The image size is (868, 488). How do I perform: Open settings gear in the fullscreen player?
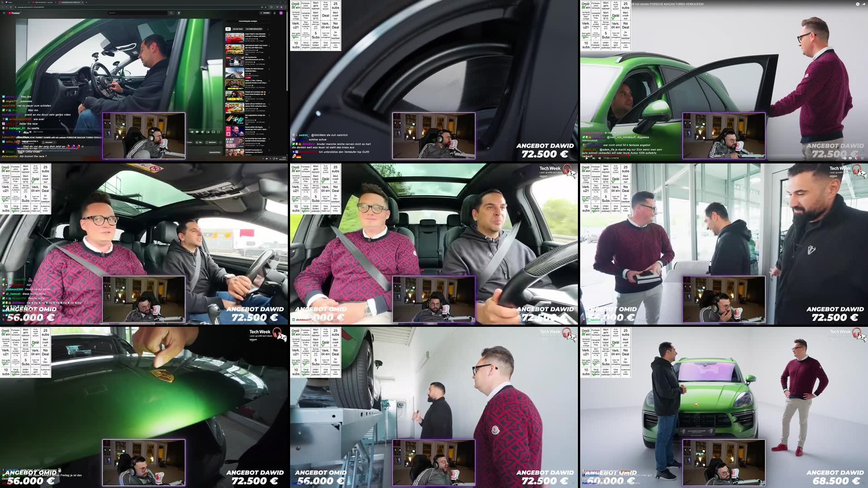click(858, 158)
